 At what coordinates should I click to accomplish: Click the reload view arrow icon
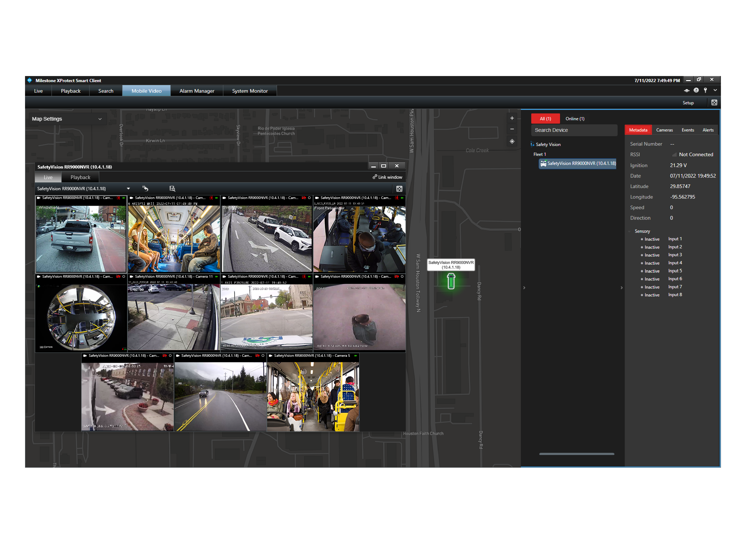(145, 189)
